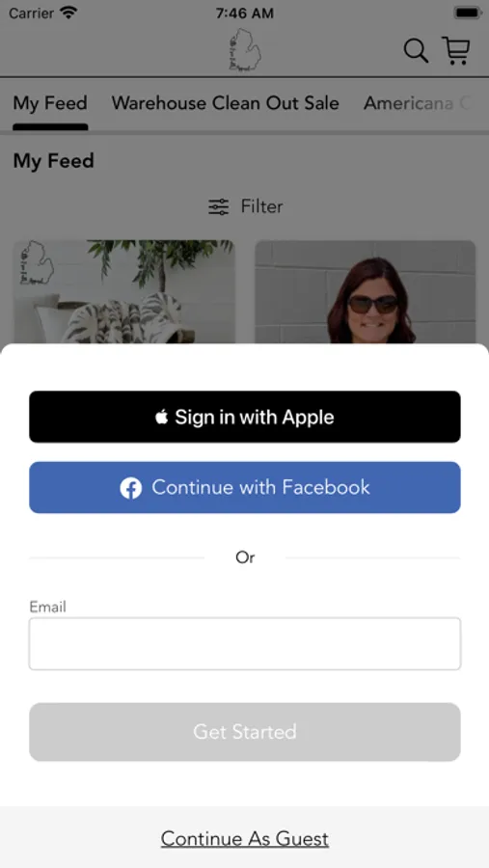Open the Warehouse Clean Out Sale tab
489x868 pixels.
click(x=226, y=103)
